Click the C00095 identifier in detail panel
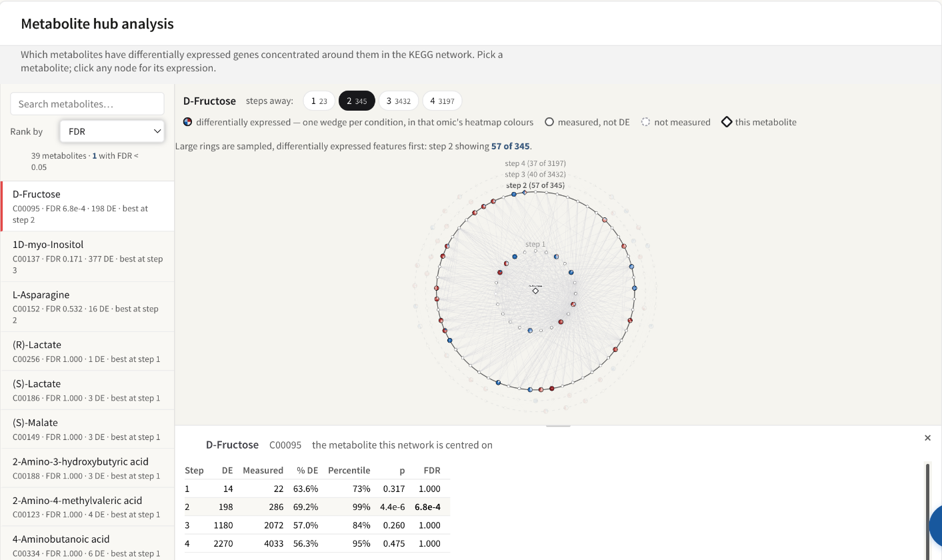Viewport: 942px width, 560px height. [x=285, y=445]
